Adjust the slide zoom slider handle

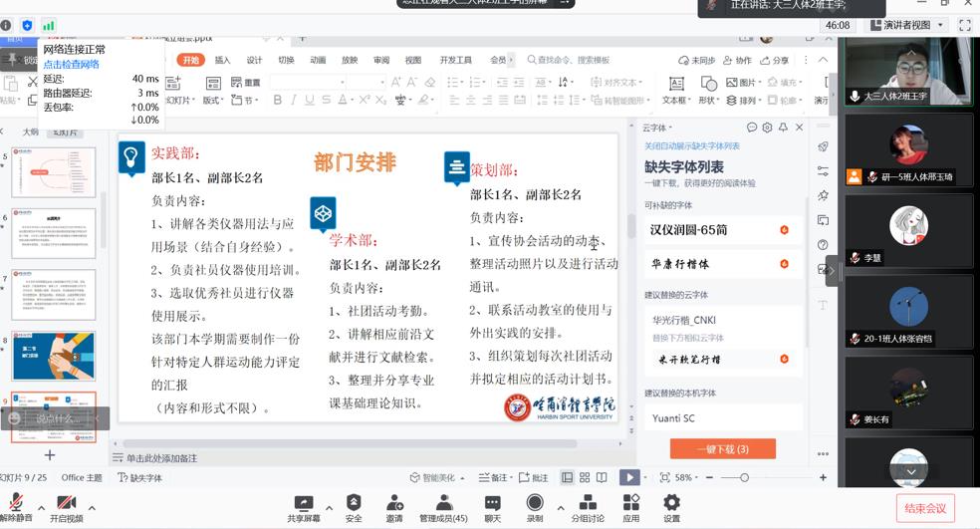click(743, 478)
